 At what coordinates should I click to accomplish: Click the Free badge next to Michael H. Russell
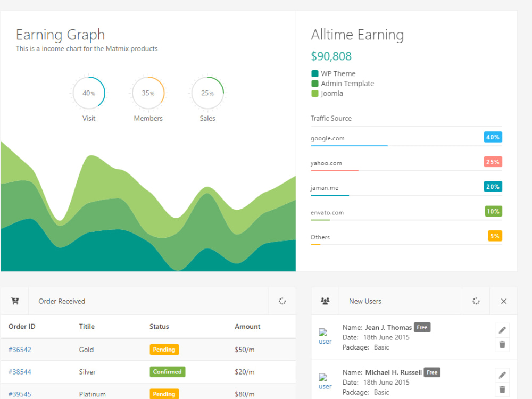click(x=432, y=372)
